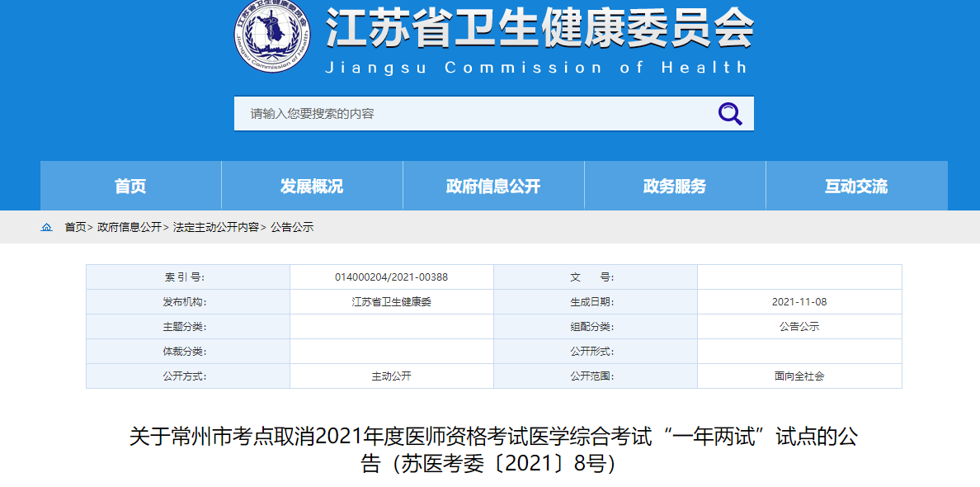
Task: Click the 发布机构 label cell
Action: (188, 302)
